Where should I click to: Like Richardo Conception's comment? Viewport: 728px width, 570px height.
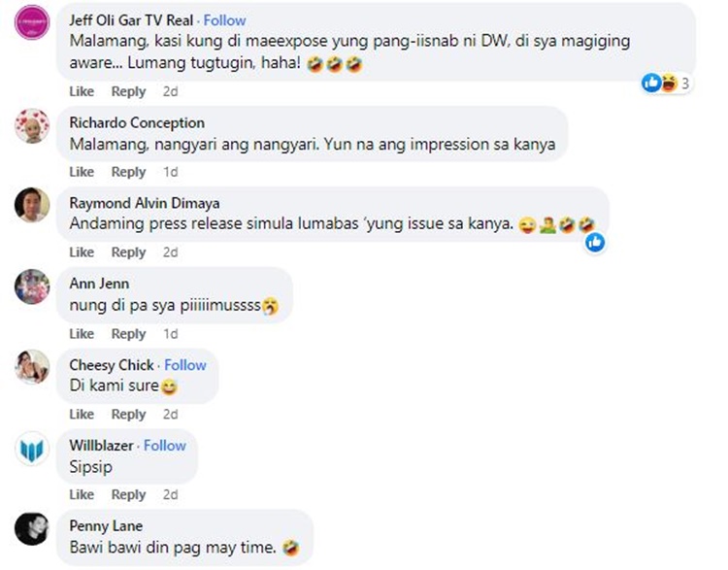click(x=82, y=172)
